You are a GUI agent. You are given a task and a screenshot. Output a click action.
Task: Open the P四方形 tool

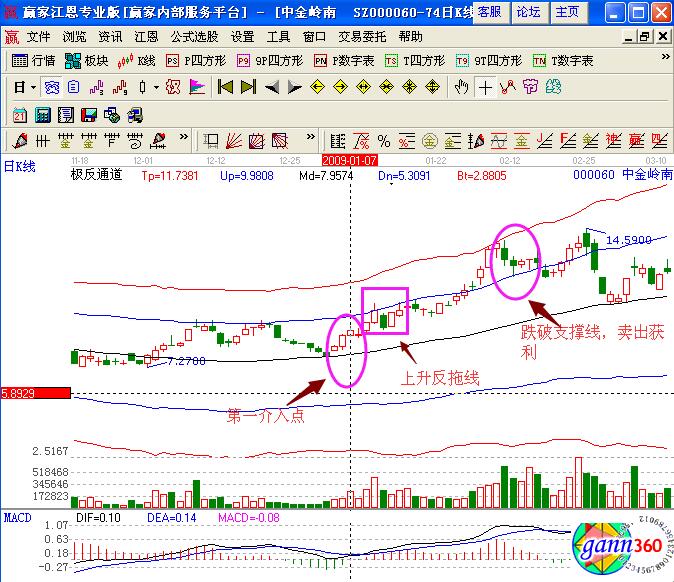click(x=196, y=61)
